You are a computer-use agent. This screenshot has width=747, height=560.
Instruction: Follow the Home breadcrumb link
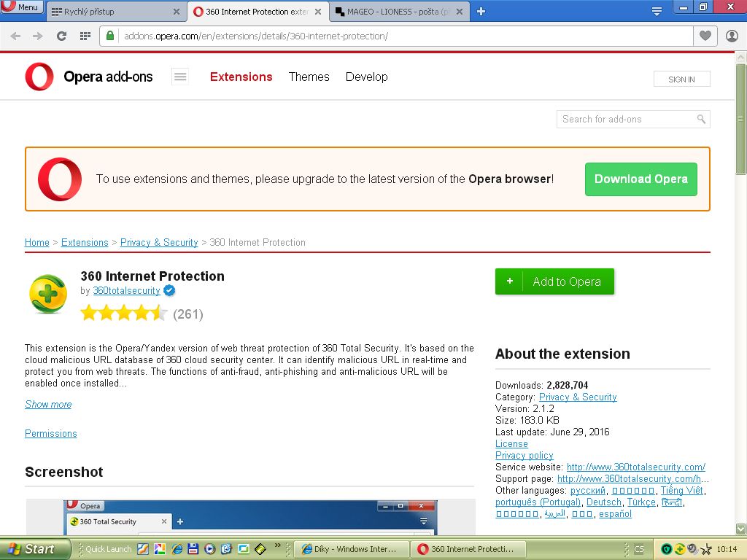[37, 242]
